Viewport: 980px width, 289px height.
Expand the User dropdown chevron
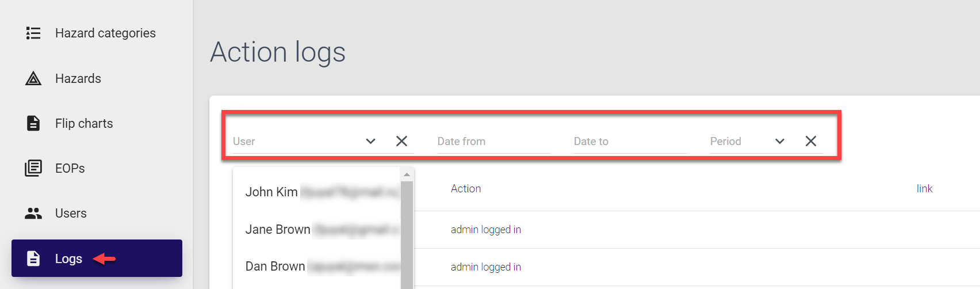click(x=370, y=141)
